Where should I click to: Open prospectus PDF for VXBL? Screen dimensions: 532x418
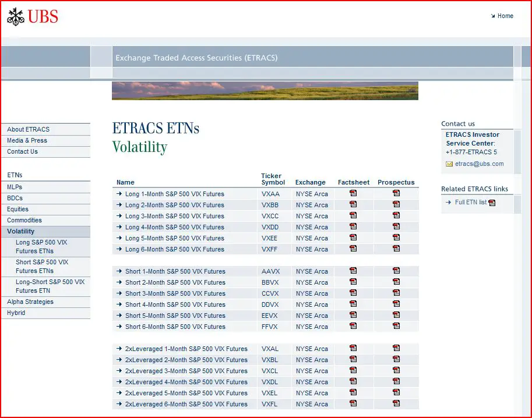click(x=396, y=359)
